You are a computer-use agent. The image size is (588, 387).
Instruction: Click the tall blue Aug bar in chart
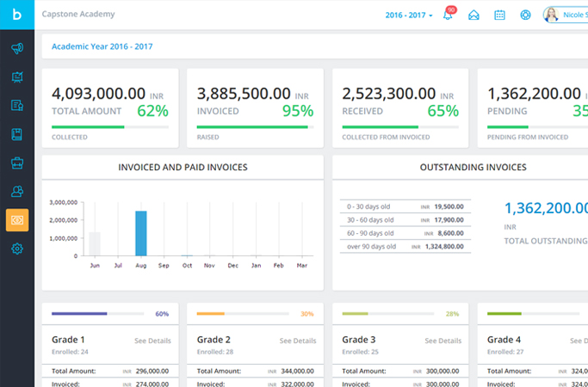coord(141,233)
